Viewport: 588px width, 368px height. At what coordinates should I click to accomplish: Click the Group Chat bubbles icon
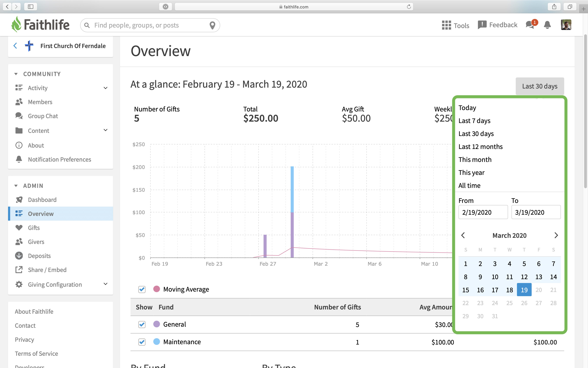coord(19,116)
